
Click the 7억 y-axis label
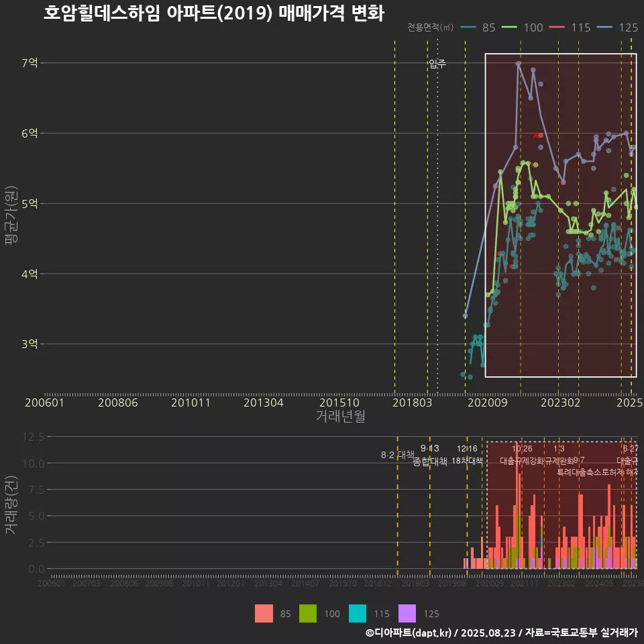click(x=30, y=63)
